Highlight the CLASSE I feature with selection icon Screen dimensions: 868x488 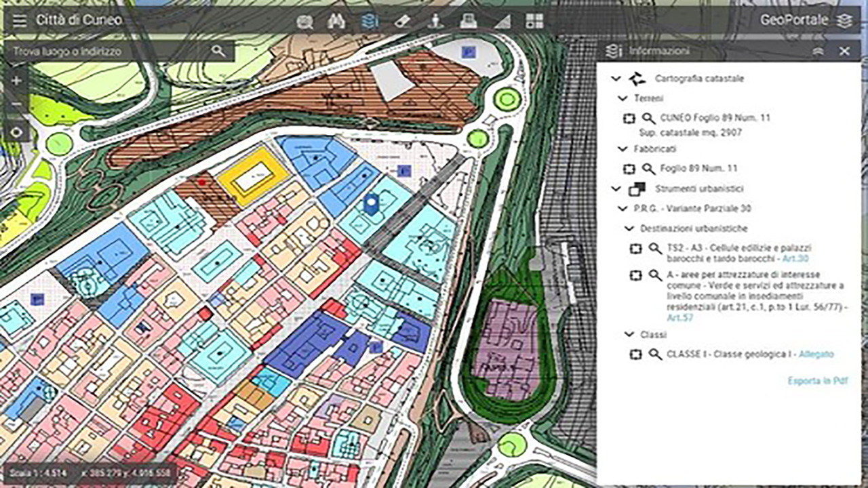[x=635, y=354]
